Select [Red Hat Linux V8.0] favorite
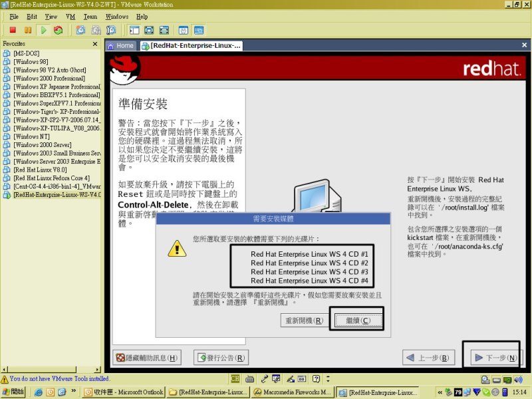The width and height of the screenshot is (532, 399). [x=40, y=170]
